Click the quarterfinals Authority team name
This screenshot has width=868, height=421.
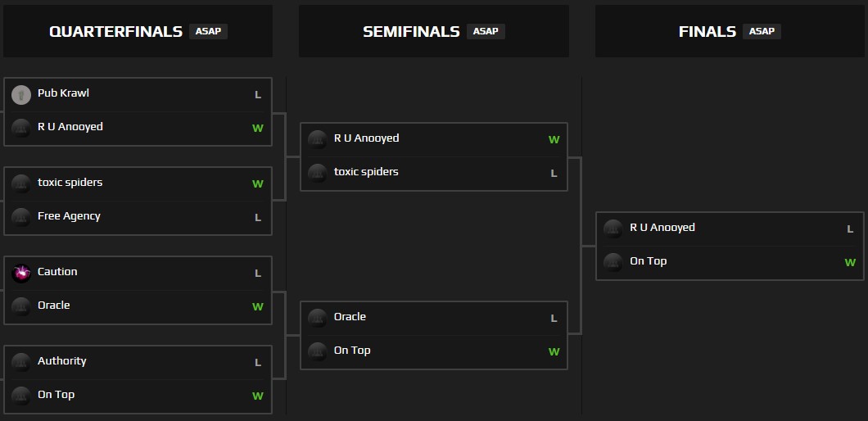point(61,361)
